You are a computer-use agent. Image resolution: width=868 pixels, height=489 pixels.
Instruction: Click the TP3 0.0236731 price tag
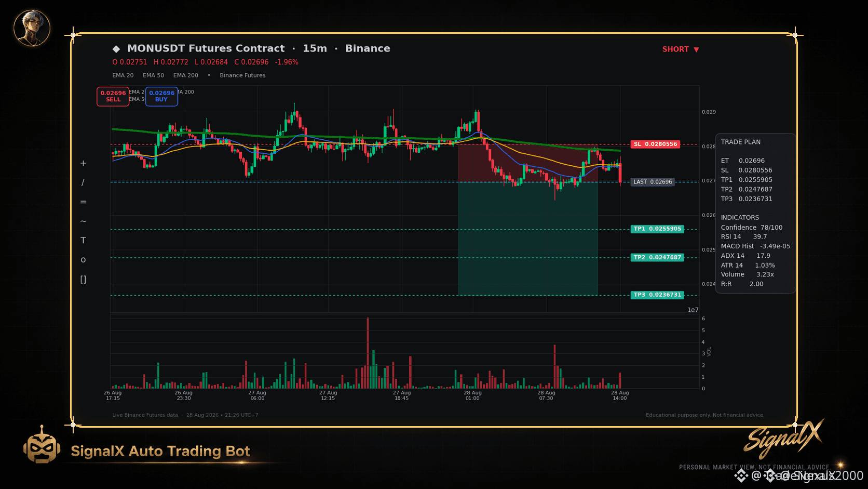click(657, 295)
